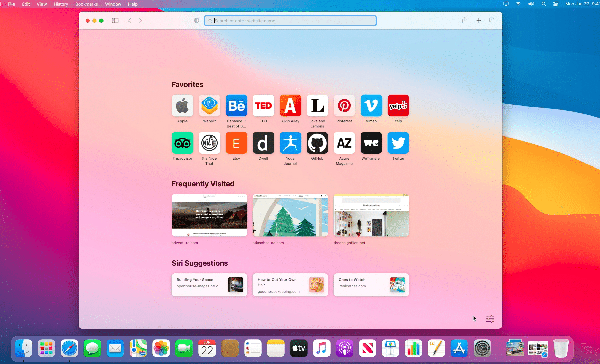Open the GitHub favorite
Image resolution: width=600 pixels, height=364 pixels.
click(x=317, y=143)
